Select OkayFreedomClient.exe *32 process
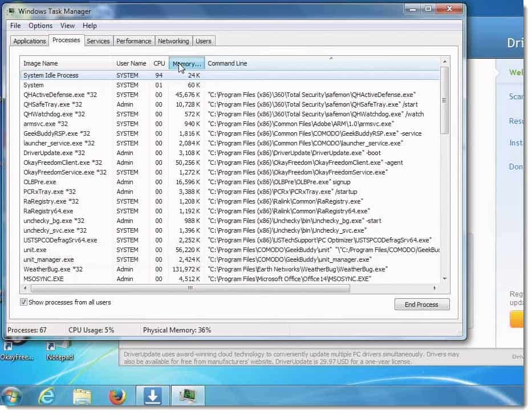532x414 pixels. coord(230,163)
